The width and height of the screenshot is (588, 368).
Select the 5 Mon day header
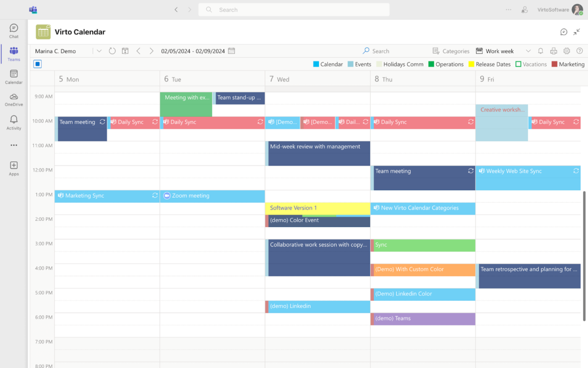pyautogui.click(x=107, y=79)
